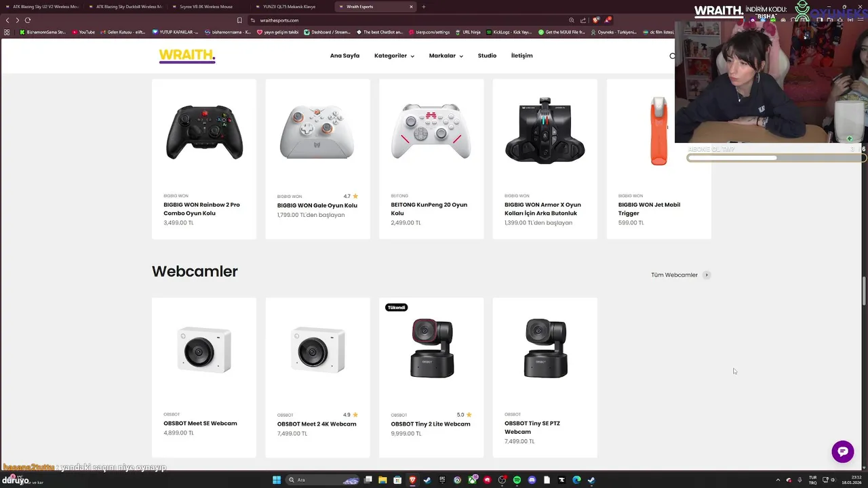
Task: Open new browser tab with plus icon
Action: pos(424,7)
